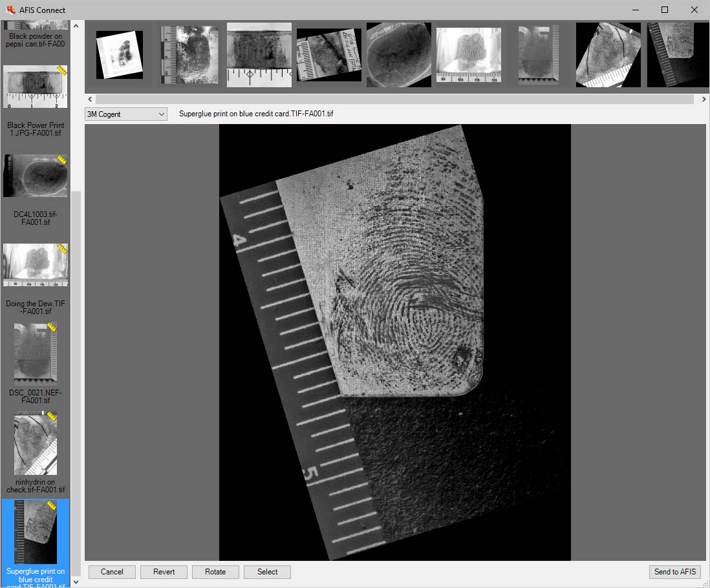Click the Revert button
The height and width of the screenshot is (588, 710).
[x=164, y=572]
